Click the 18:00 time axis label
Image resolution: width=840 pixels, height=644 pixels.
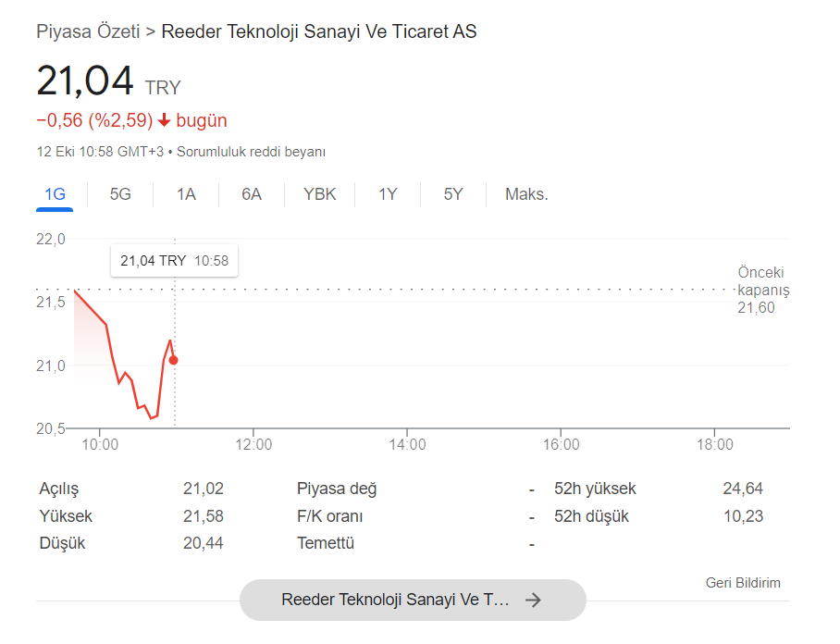point(714,444)
